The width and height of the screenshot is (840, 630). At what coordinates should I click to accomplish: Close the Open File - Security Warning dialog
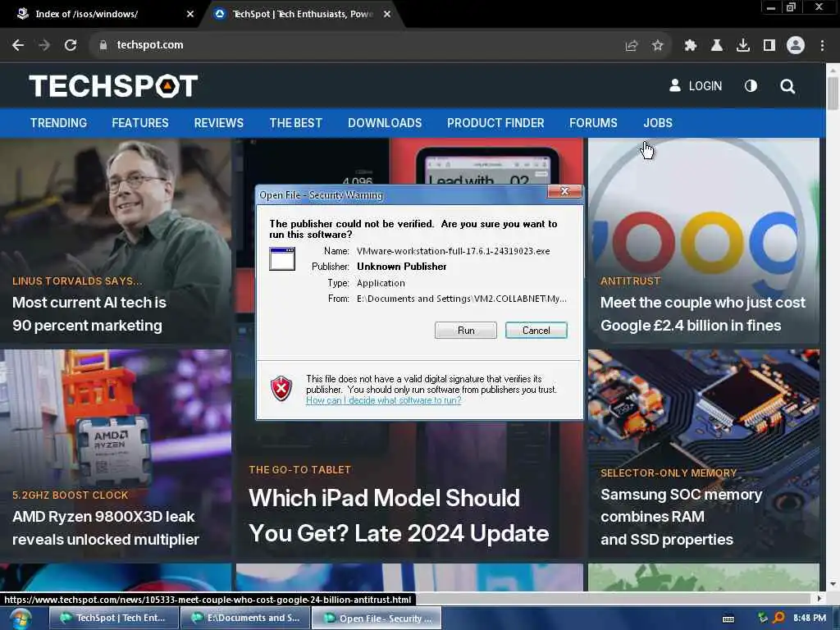(564, 191)
